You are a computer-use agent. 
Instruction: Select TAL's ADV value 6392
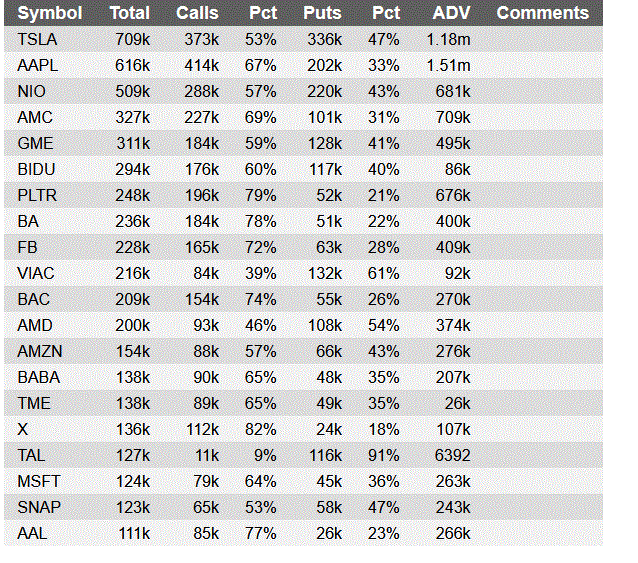(x=452, y=455)
